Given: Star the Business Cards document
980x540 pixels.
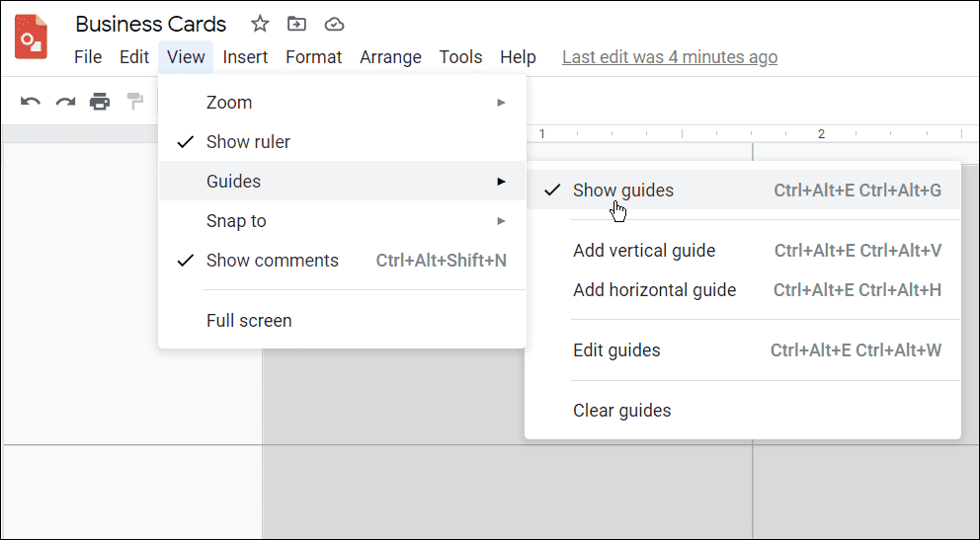Looking at the screenshot, I should point(260,24).
